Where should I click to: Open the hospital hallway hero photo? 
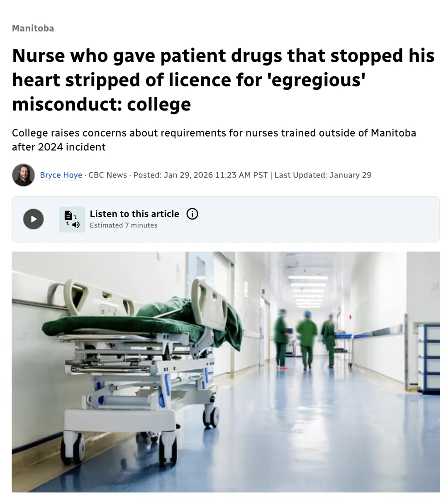(226, 372)
